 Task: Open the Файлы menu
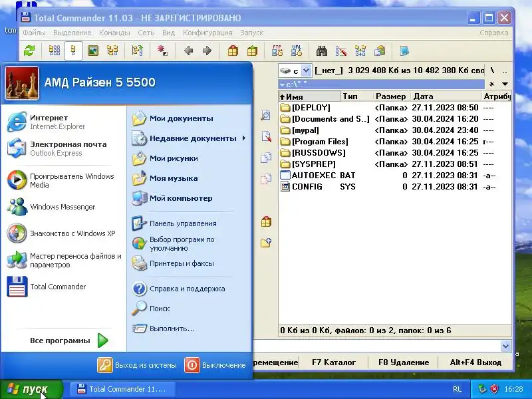point(34,33)
